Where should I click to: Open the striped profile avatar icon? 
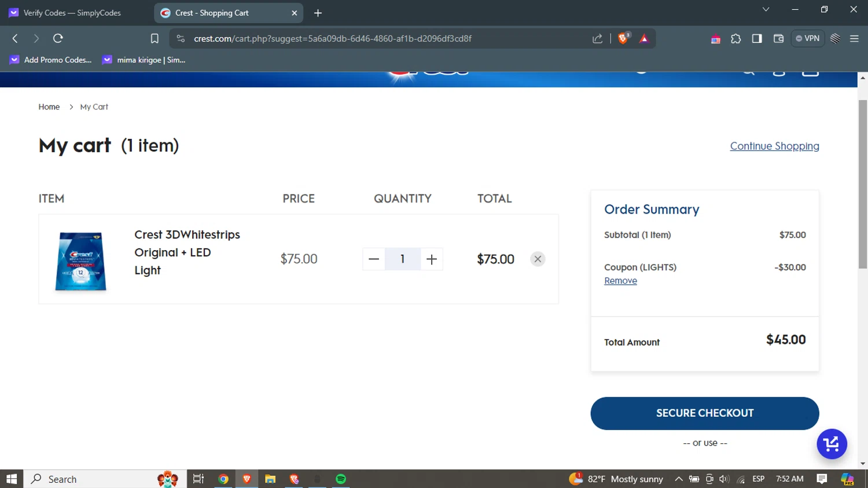coord(835,39)
